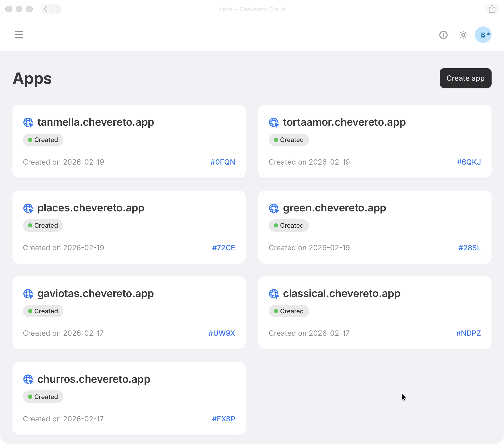Open tortaamor.chevereto.app title
The width and height of the screenshot is (504, 444).
pyautogui.click(x=344, y=122)
